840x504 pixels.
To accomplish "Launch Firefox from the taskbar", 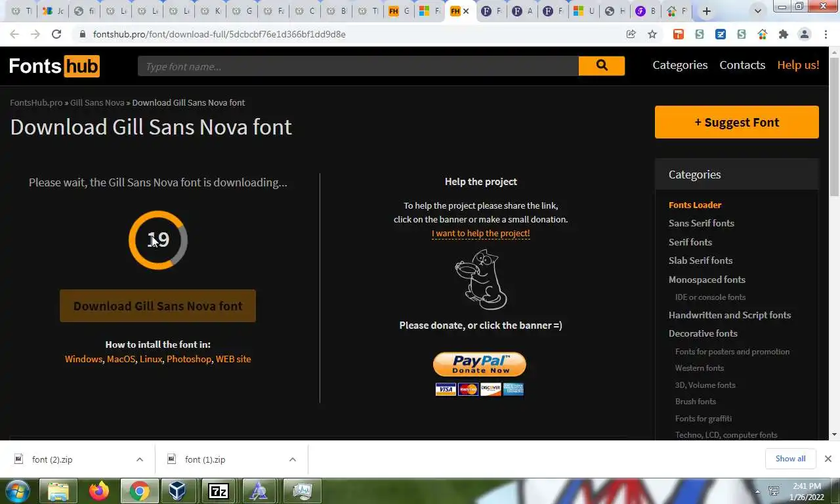I will point(99,491).
